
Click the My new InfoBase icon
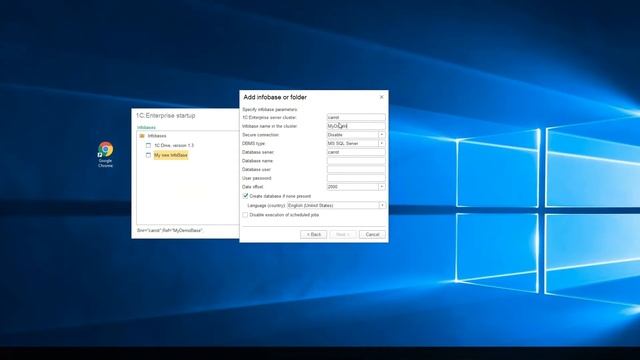(149, 155)
